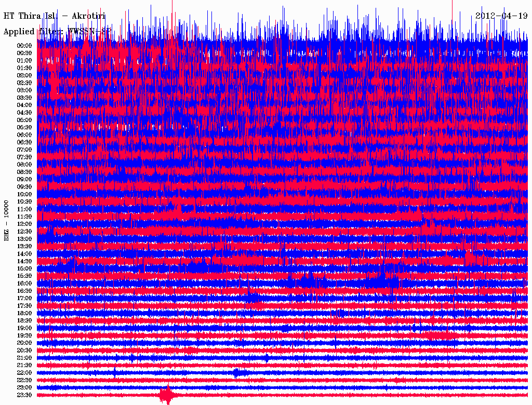The image size is (532, 405).
Task: Select the 00:00 time label
Action: [24, 46]
